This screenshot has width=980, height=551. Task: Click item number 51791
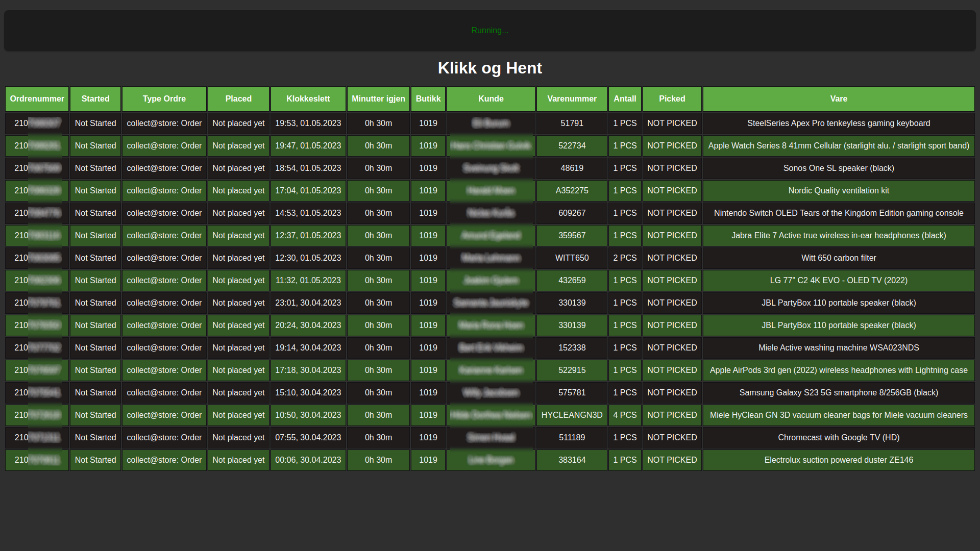pyautogui.click(x=572, y=123)
